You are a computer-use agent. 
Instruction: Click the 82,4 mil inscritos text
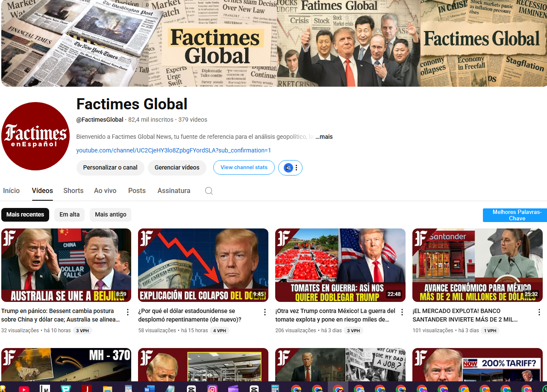(x=151, y=120)
